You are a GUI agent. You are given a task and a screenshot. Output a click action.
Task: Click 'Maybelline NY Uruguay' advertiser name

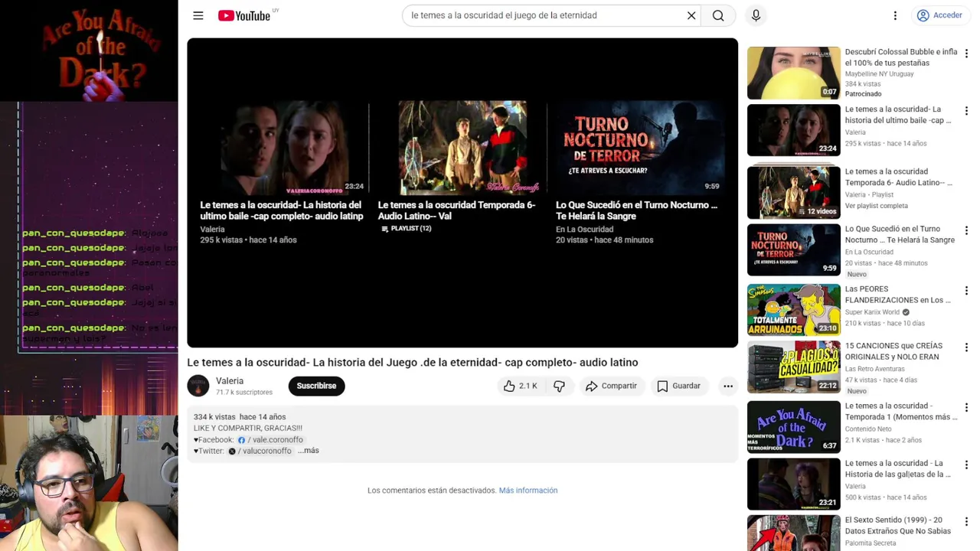coord(880,74)
